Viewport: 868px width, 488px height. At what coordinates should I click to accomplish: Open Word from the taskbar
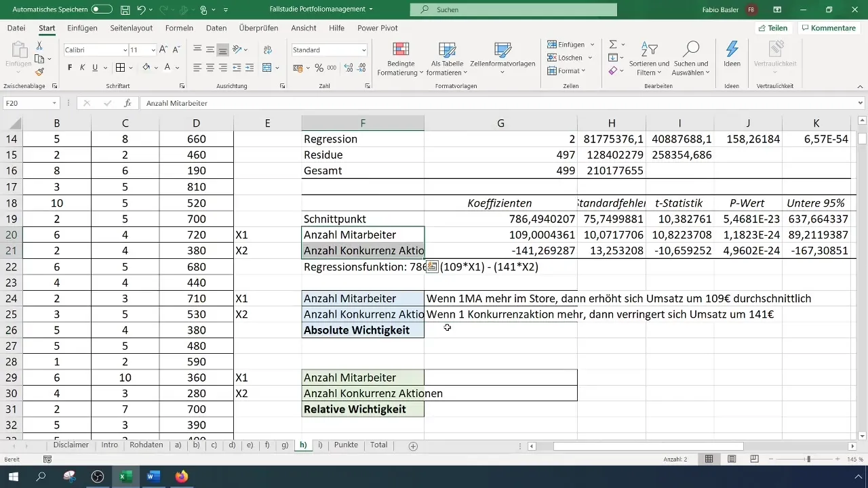pos(153,477)
